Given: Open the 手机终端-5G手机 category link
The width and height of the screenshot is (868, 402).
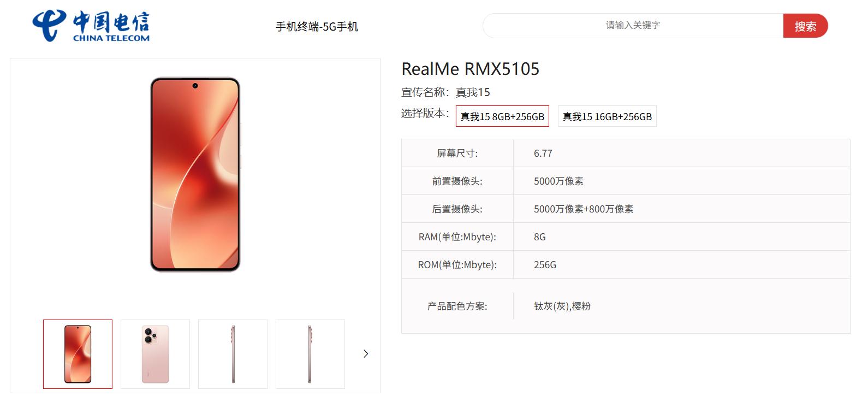Looking at the screenshot, I should point(317,27).
